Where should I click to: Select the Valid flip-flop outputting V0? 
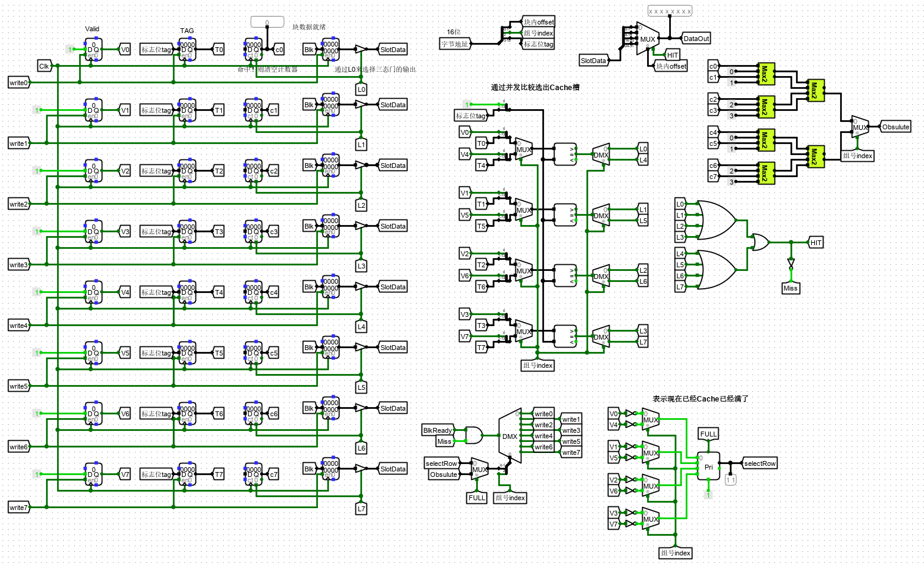pyautogui.click(x=93, y=50)
